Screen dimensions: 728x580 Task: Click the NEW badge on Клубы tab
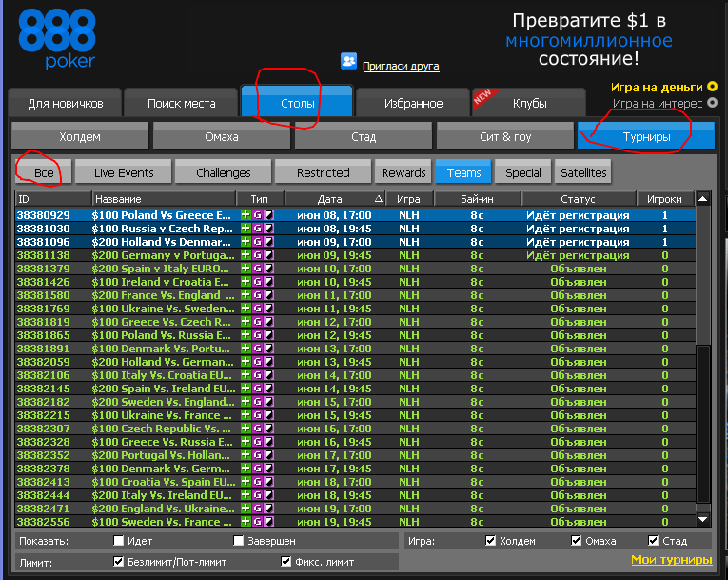coord(484,97)
